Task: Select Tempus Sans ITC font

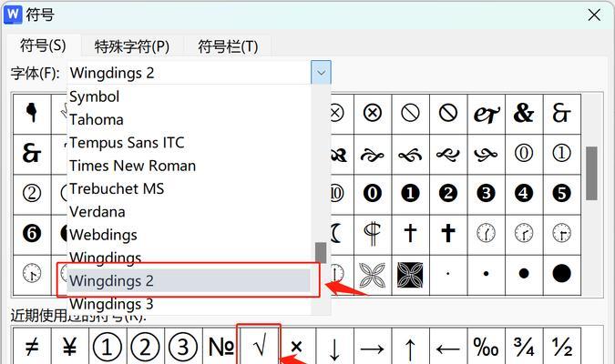Action: click(190, 143)
